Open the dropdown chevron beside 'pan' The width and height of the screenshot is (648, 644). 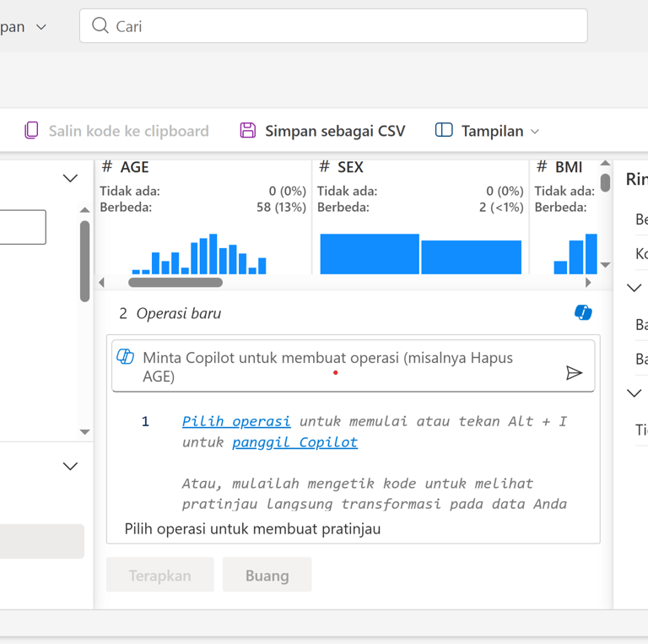(x=40, y=27)
